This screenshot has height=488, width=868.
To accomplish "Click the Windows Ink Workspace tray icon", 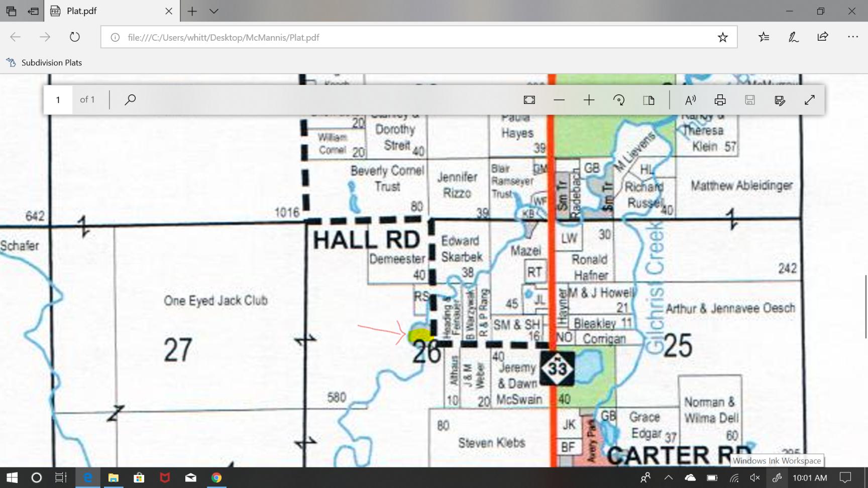I will [777, 477].
